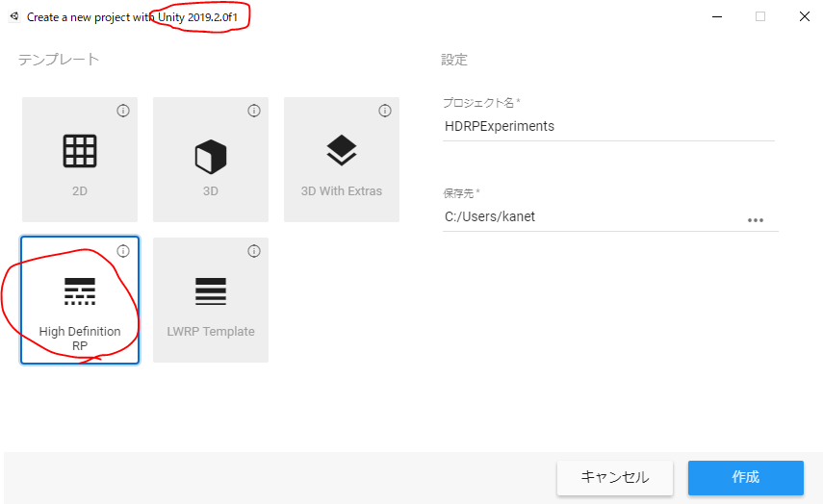Create the project with the 作成 button

[746, 478]
